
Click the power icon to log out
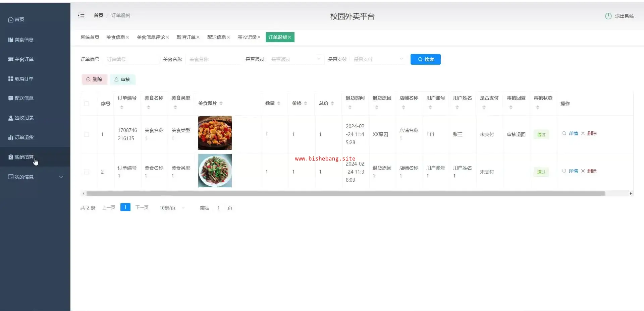pyautogui.click(x=608, y=16)
